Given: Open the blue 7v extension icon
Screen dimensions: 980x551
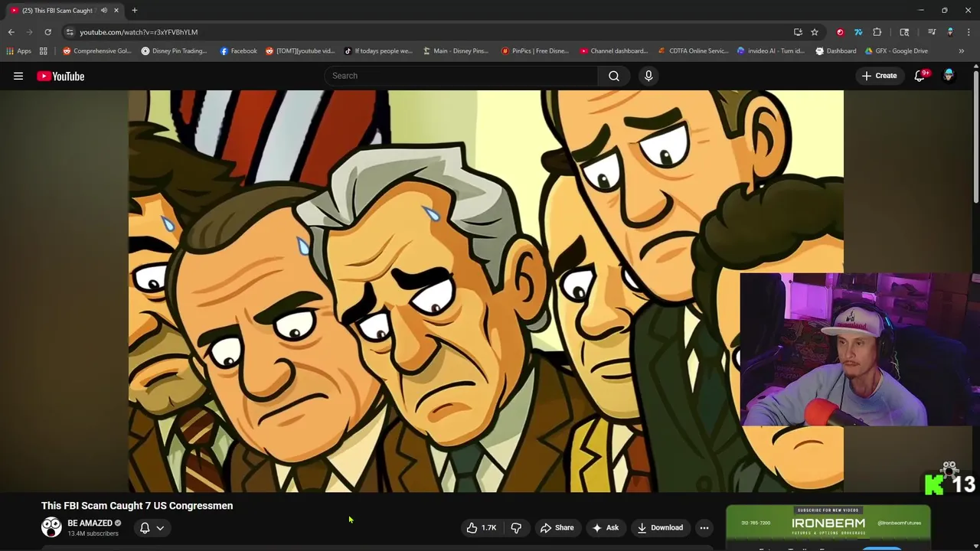Looking at the screenshot, I should (x=858, y=32).
